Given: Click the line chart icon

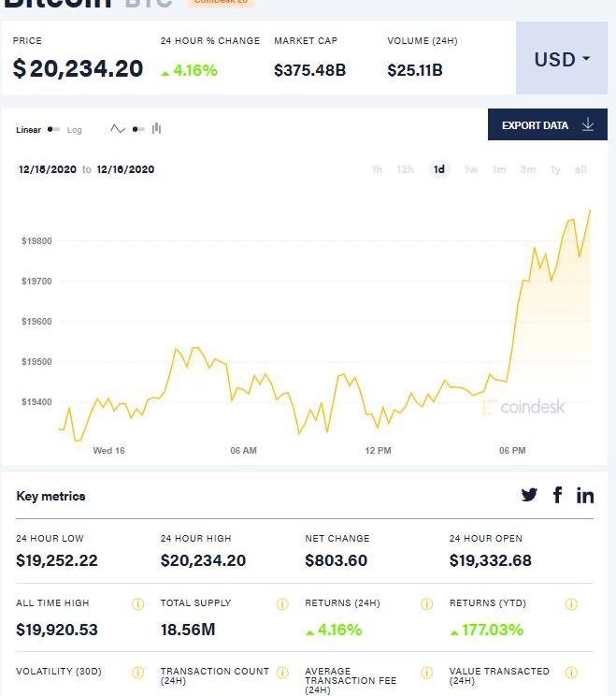Looking at the screenshot, I should click(x=118, y=129).
